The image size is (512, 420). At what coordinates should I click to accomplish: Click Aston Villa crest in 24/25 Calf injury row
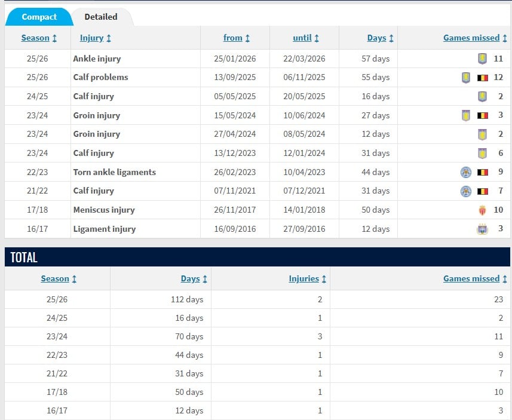coord(482,97)
